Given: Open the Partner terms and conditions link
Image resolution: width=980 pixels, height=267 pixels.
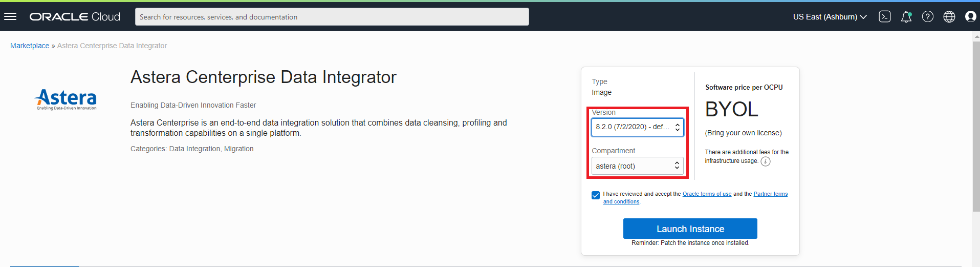Looking at the screenshot, I should coord(770,194).
